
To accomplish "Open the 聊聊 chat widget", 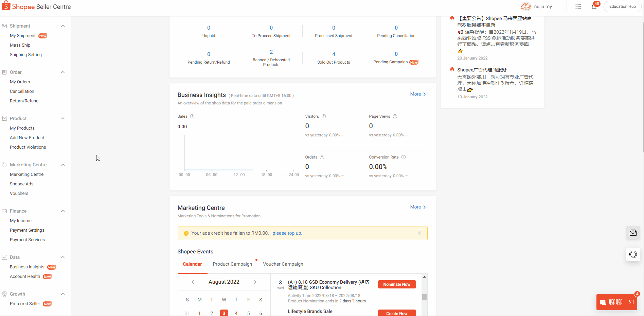I will point(615,302).
